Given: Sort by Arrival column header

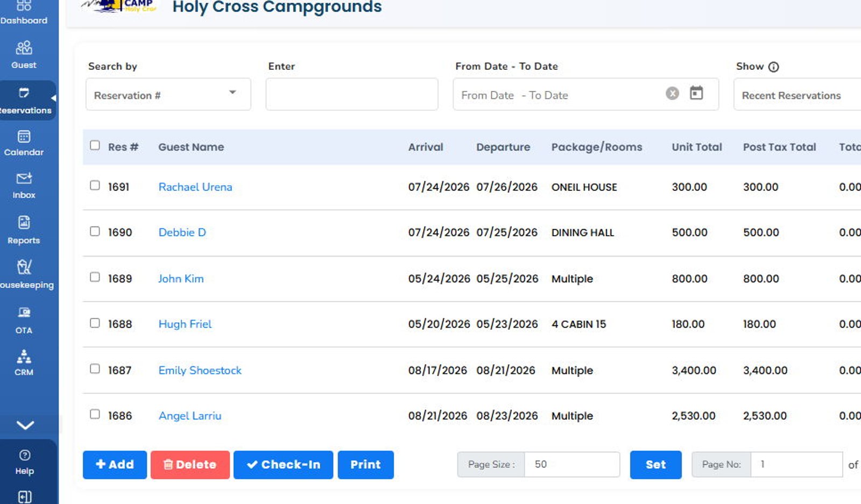Looking at the screenshot, I should pos(426,147).
